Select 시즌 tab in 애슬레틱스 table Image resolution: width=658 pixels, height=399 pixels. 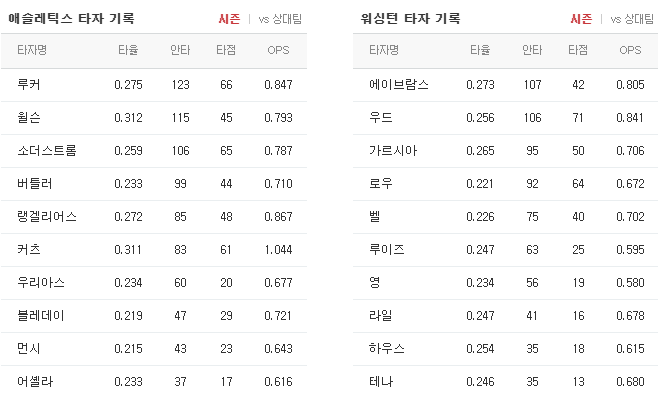tap(229, 19)
